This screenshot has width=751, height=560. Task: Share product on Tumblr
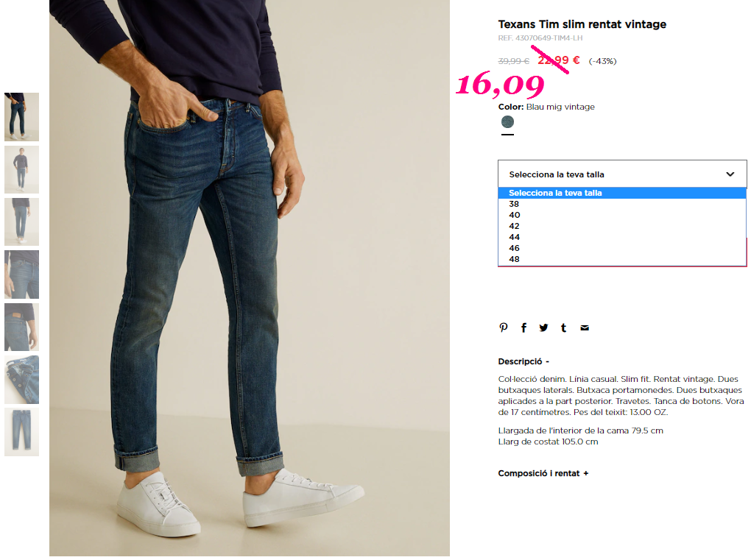[564, 328]
